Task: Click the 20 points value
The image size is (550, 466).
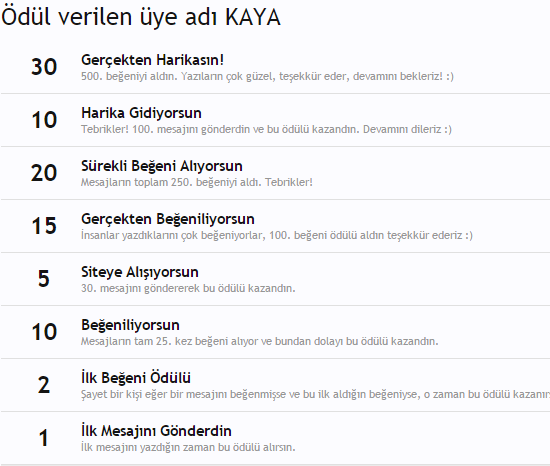Action: [44, 173]
